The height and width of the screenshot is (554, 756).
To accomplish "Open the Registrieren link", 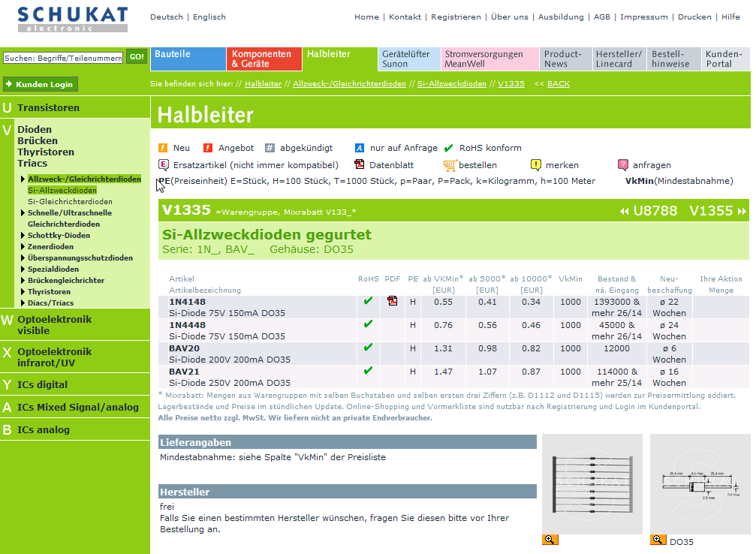I will pyautogui.click(x=456, y=17).
